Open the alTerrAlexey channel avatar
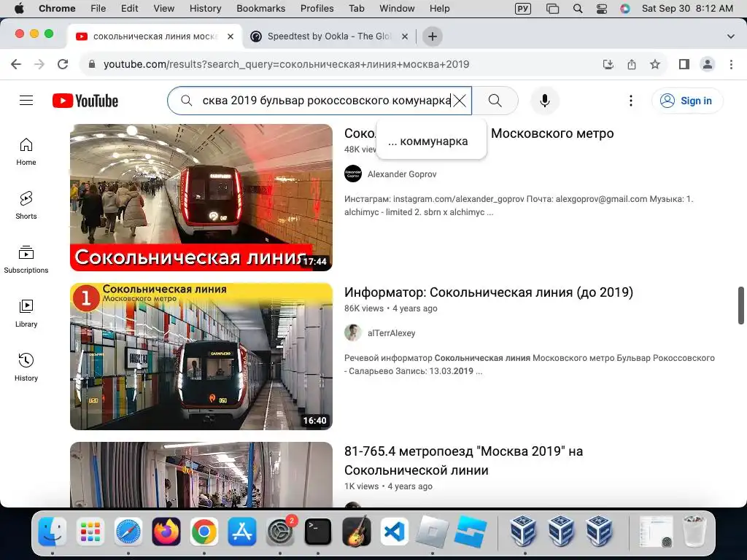The height and width of the screenshot is (560, 747). tap(353, 332)
